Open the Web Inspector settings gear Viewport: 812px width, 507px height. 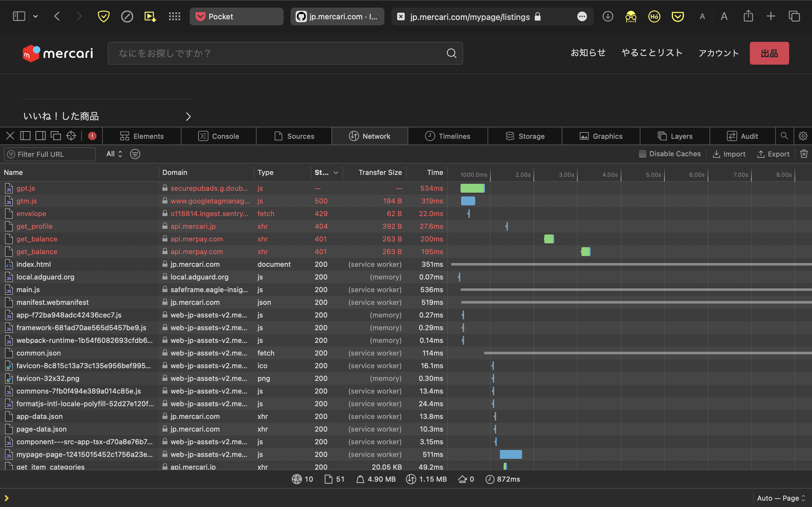(803, 136)
